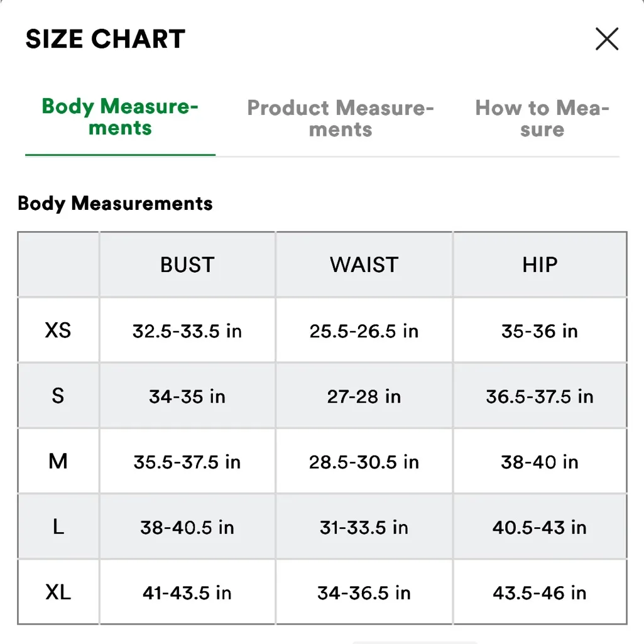
Task: Click the SIZE CHART title
Action: pos(105,40)
